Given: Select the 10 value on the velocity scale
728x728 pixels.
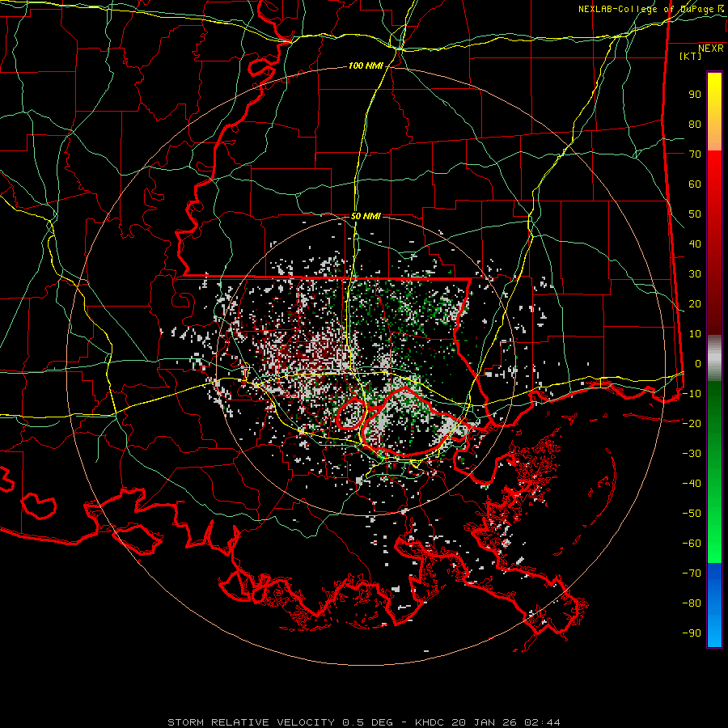Looking at the screenshot, I should coord(695,334).
